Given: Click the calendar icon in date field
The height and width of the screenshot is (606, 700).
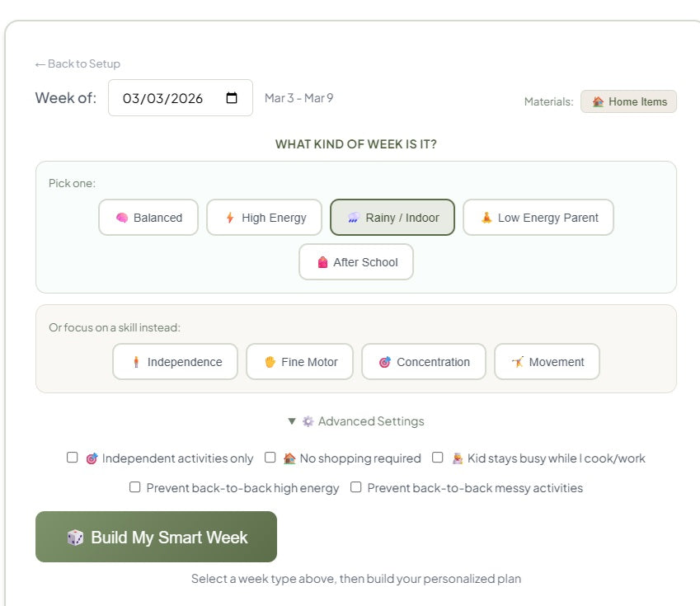Looking at the screenshot, I should [232, 98].
